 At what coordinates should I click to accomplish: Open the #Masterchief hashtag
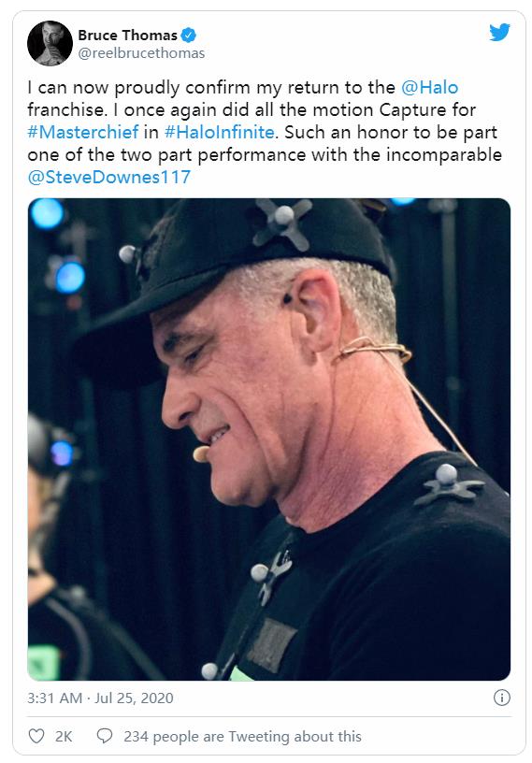pyautogui.click(x=82, y=133)
